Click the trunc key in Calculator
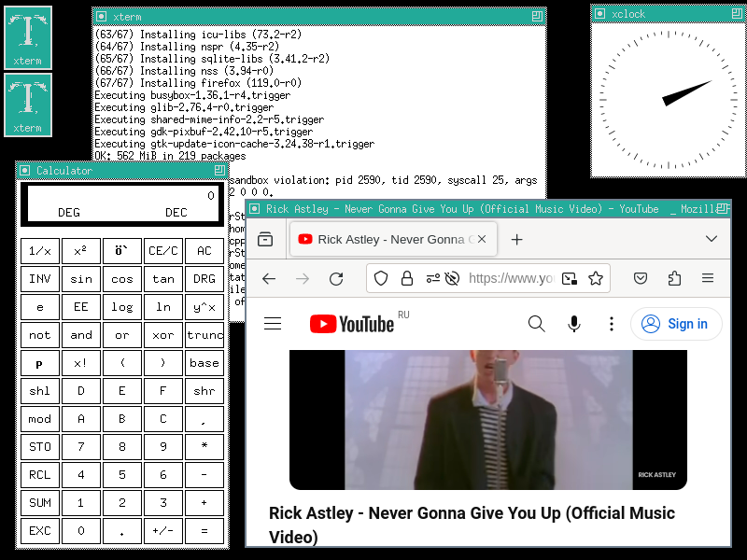This screenshot has height=560, width=747. [x=204, y=335]
